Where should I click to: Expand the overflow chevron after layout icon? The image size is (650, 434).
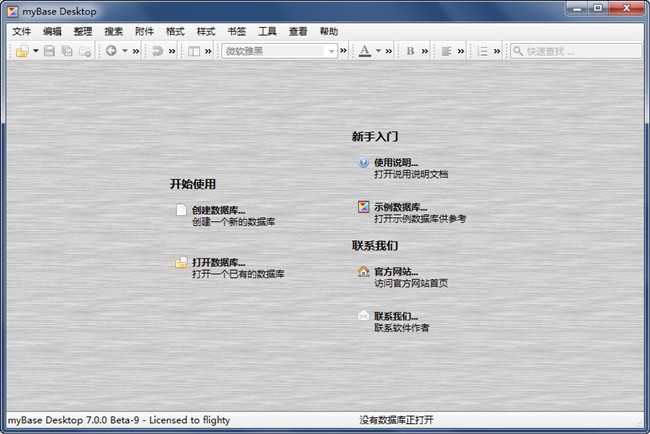[x=208, y=51]
